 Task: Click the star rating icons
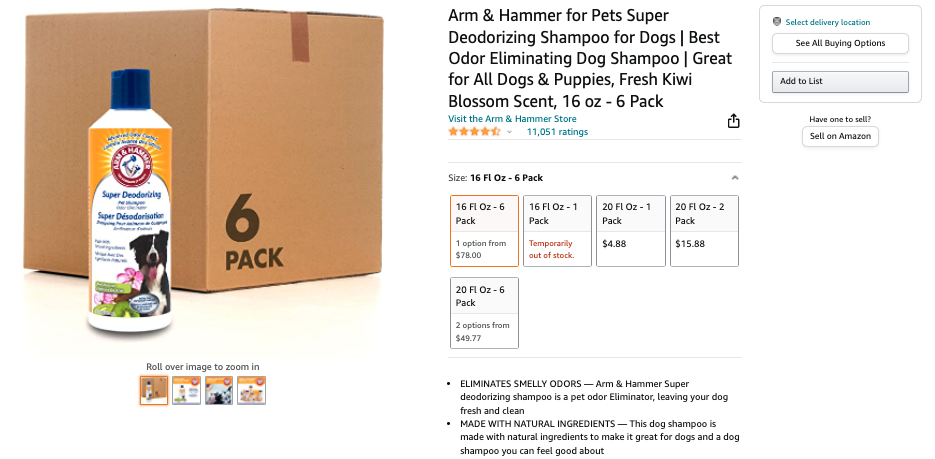coord(474,132)
